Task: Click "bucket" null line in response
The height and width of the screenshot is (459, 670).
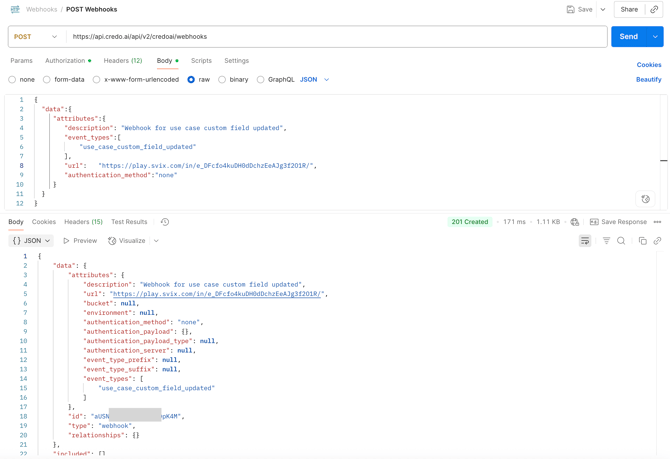Action: [111, 303]
